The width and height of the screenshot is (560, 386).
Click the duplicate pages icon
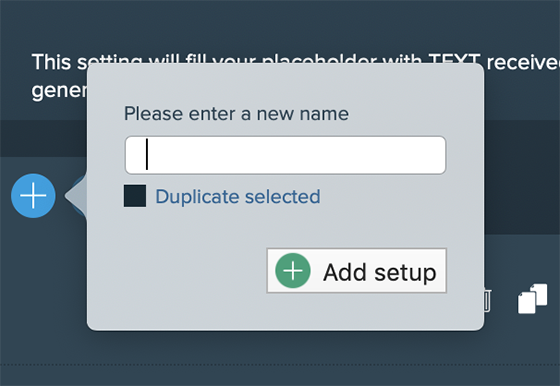[x=532, y=299]
